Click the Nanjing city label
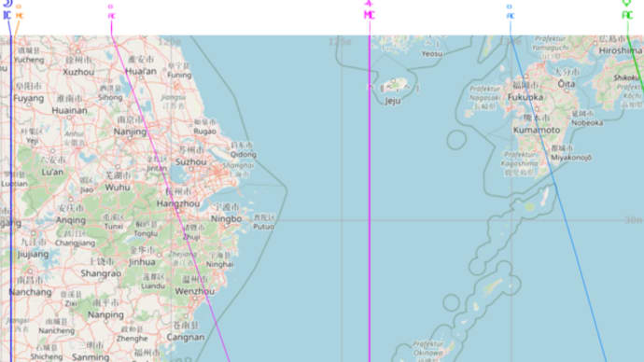644x362 pixels. click(x=130, y=132)
